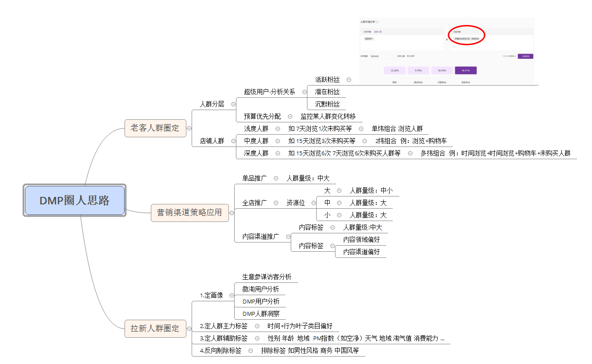Collapse 内容标签 node beside 人群量级:中大
The width and height of the screenshot is (592, 364).
click(332, 228)
